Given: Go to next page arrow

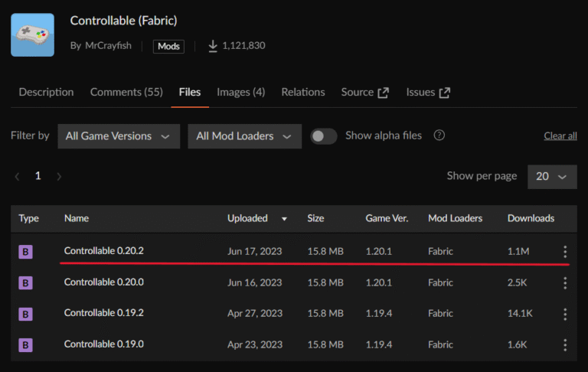Looking at the screenshot, I should click(59, 176).
